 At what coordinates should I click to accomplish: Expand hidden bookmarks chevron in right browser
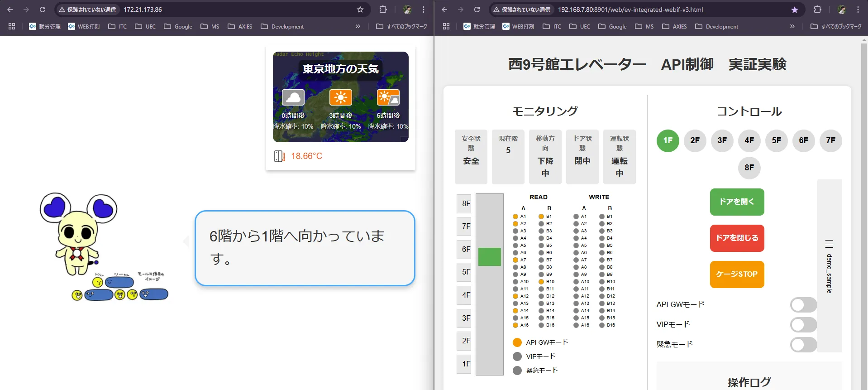coord(792,27)
